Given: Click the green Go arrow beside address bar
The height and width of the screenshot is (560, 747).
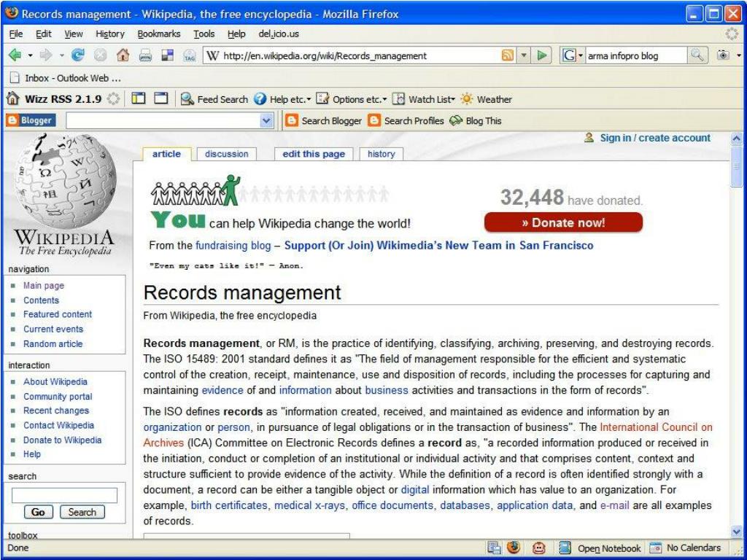Looking at the screenshot, I should pyautogui.click(x=542, y=55).
